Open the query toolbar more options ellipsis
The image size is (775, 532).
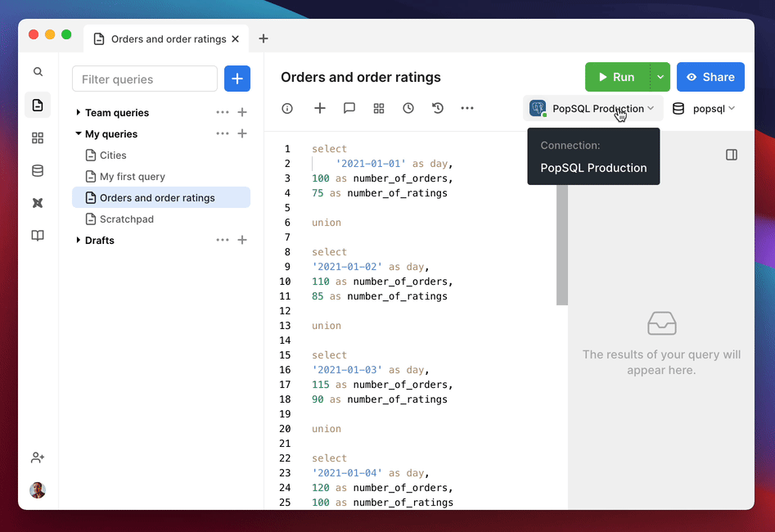pyautogui.click(x=467, y=108)
